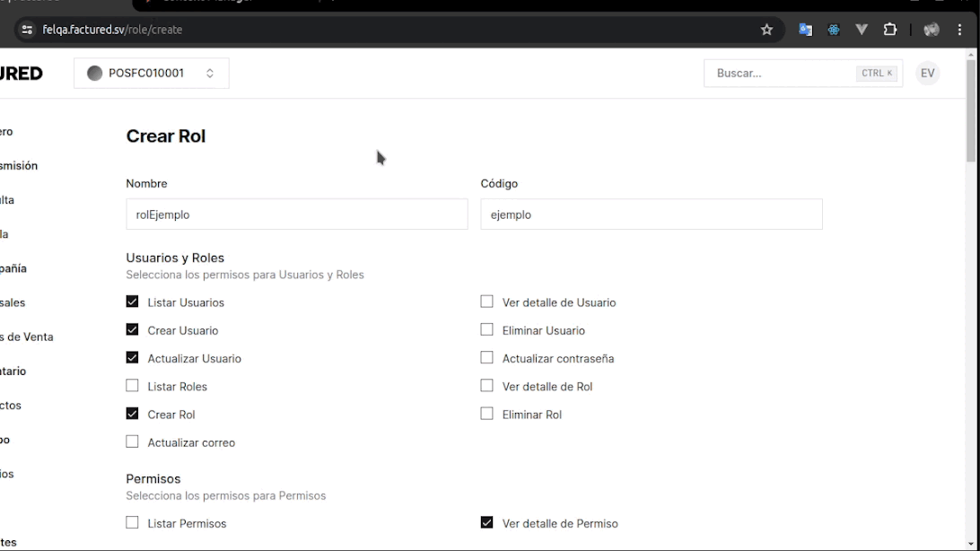Open the Chrome three-dot menu
Image resolution: width=980 pixels, height=551 pixels.
pos(959,30)
